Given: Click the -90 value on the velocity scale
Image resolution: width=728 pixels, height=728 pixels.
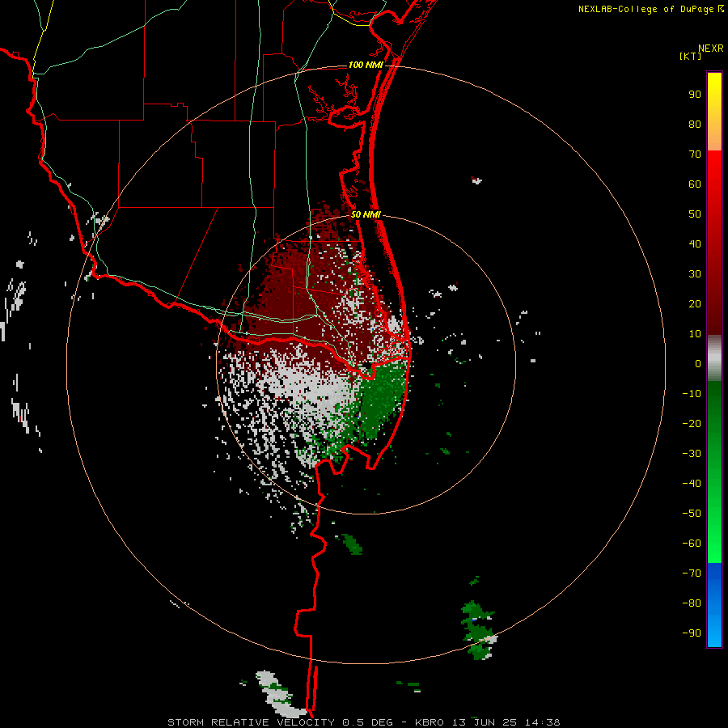Looking at the screenshot, I should (x=692, y=633).
